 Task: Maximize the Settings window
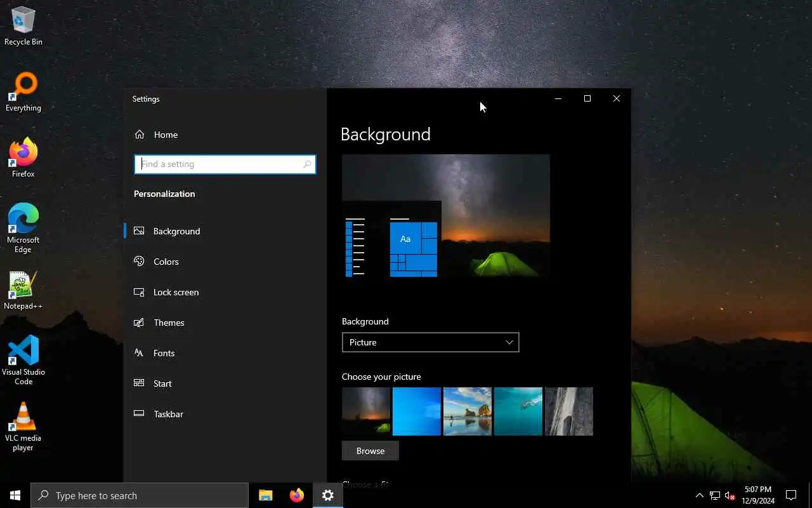[587, 98]
